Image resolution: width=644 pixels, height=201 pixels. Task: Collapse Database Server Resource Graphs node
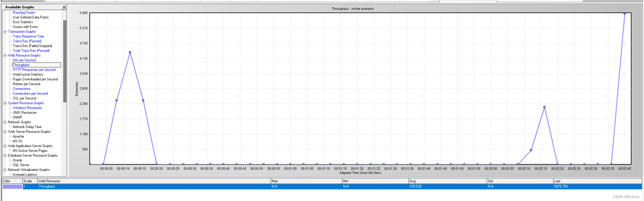click(x=5, y=155)
